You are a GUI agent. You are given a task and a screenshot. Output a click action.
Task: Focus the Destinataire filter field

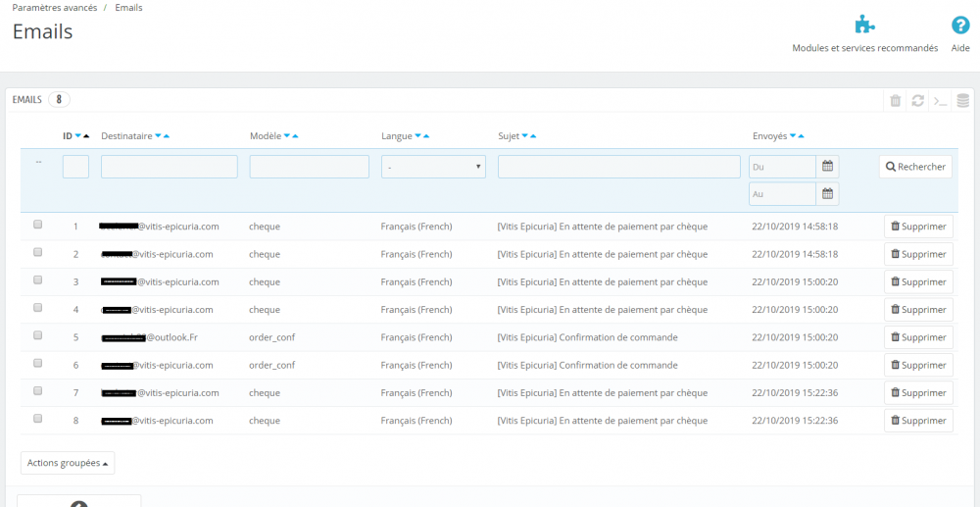tap(170, 167)
